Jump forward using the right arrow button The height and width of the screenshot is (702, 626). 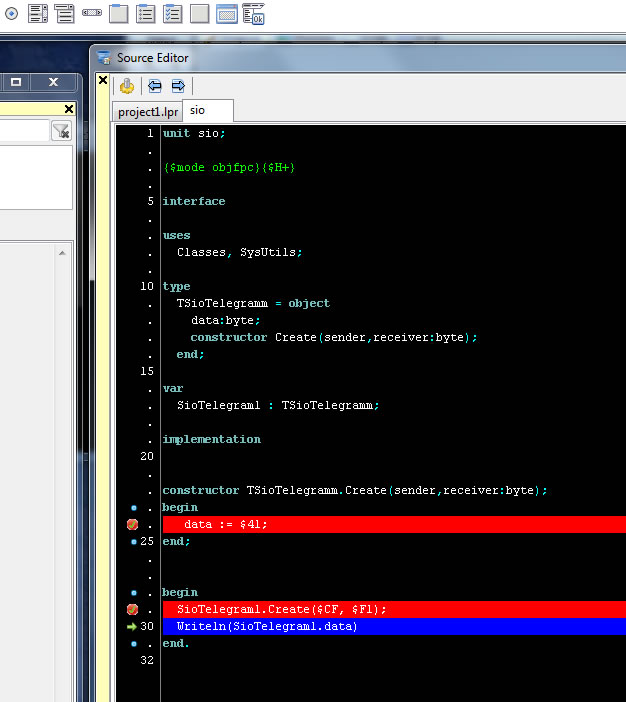click(178, 86)
